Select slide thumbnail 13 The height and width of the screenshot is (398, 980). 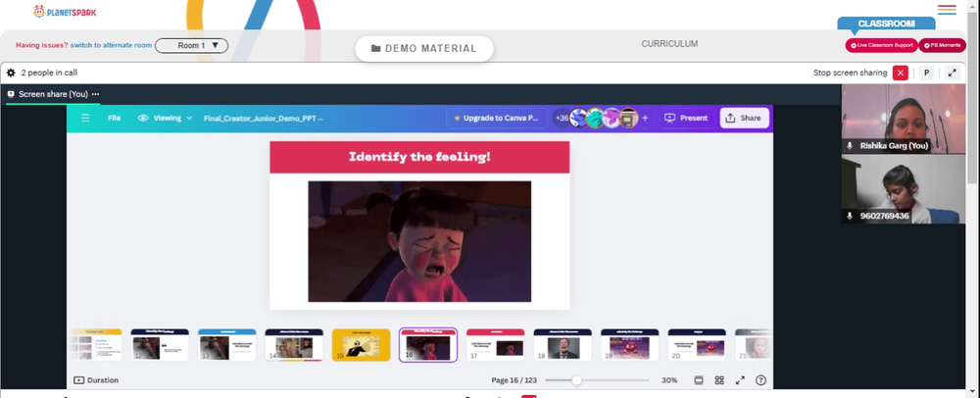coord(227,345)
